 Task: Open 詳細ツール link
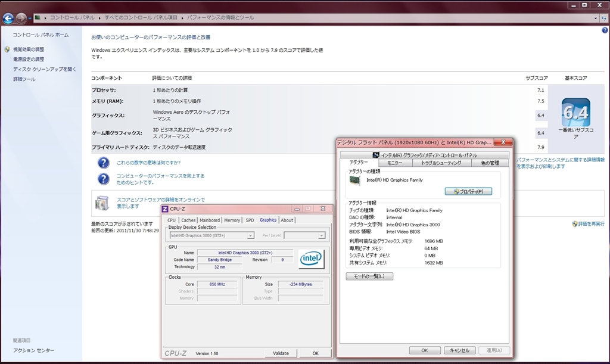point(24,79)
